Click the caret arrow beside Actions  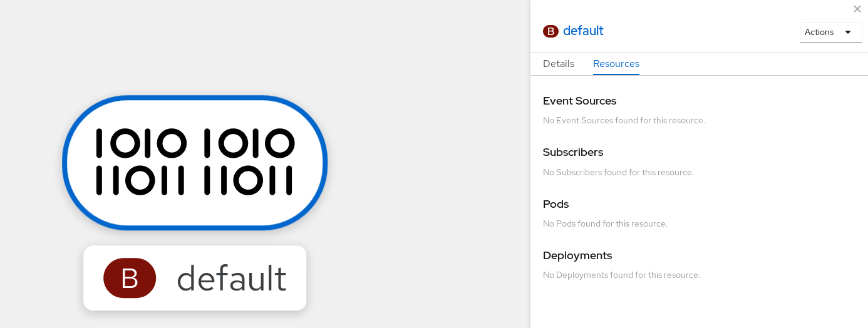point(848,32)
